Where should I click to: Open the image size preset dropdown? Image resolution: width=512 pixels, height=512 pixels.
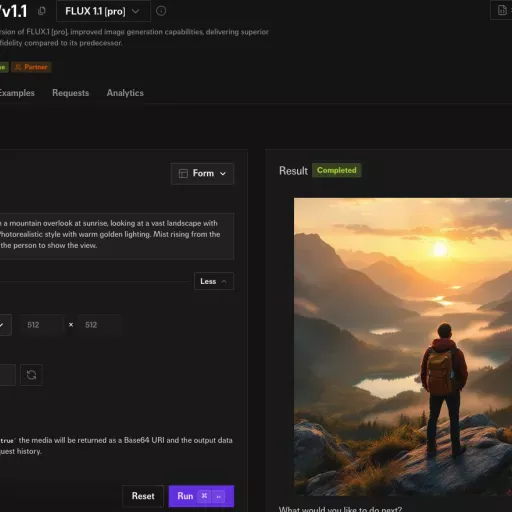click(5, 325)
